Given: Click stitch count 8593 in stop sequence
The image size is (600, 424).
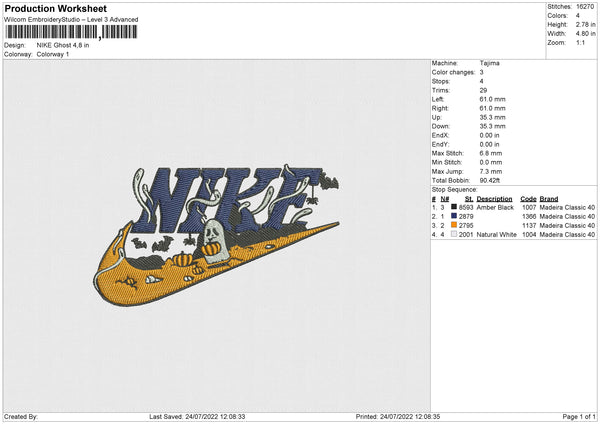Looking at the screenshot, I should pos(466,207).
